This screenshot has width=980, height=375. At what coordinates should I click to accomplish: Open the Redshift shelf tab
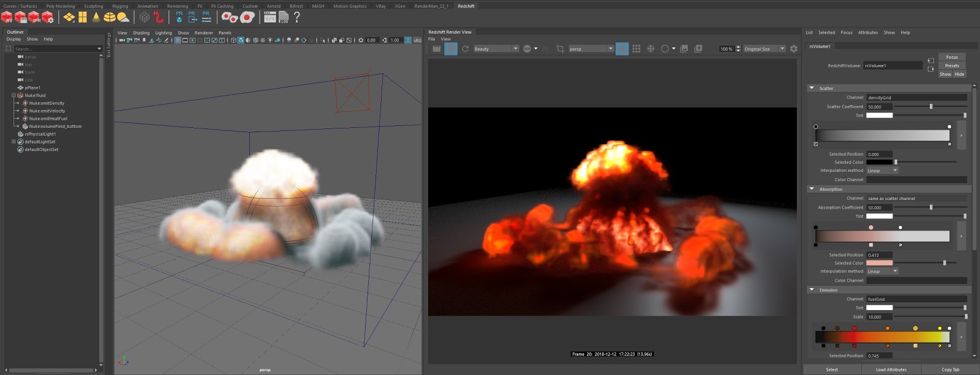pos(466,6)
